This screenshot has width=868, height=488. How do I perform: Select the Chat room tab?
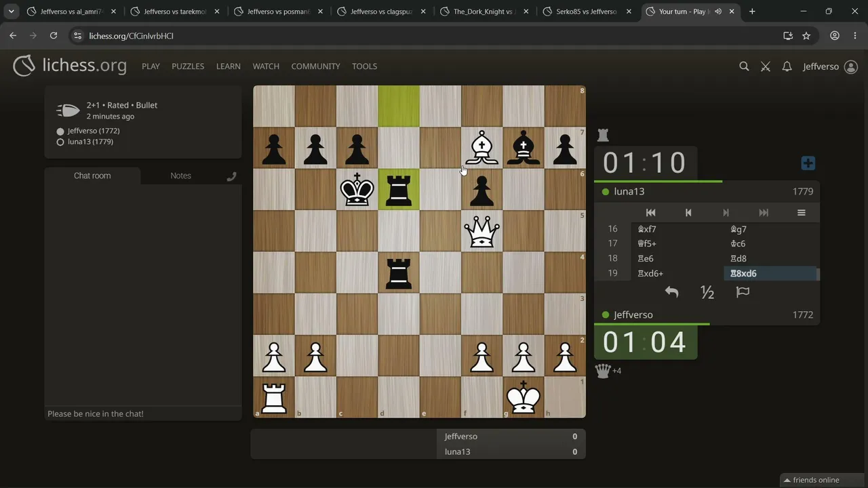[92, 176]
